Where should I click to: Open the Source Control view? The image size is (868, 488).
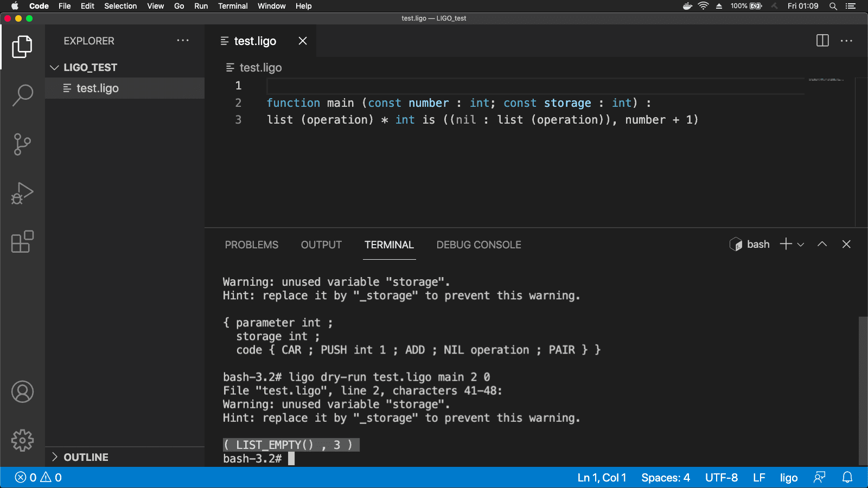pos(22,144)
